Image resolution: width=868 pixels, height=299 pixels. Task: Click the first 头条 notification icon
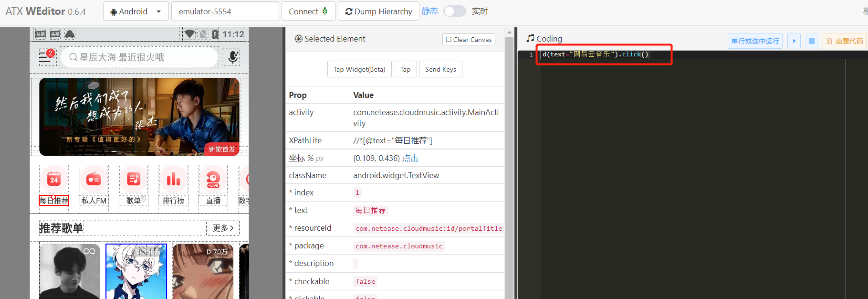[41, 34]
